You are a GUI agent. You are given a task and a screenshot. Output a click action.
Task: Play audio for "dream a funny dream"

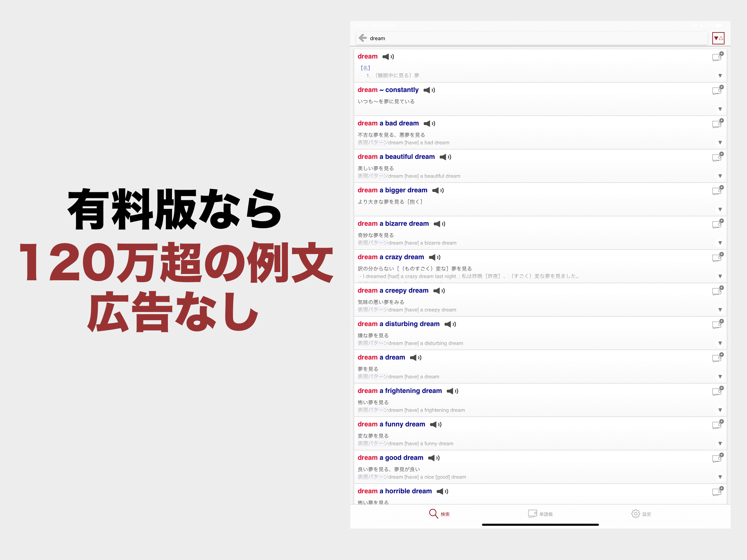(436, 424)
